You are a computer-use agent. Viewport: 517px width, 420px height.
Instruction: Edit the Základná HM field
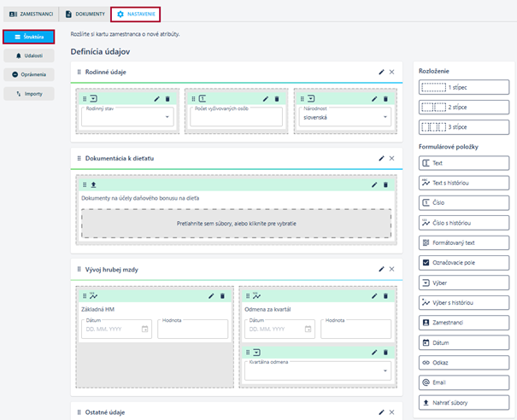pos(211,296)
